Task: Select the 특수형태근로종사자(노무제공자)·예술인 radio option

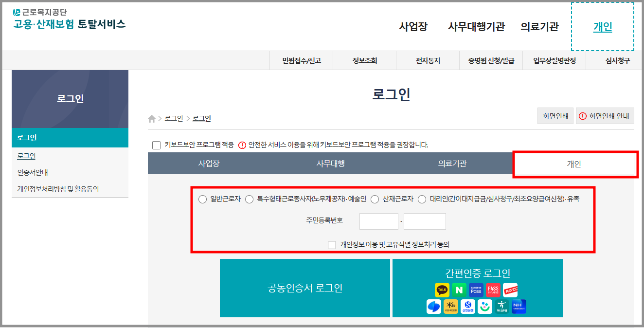Action: point(250,199)
